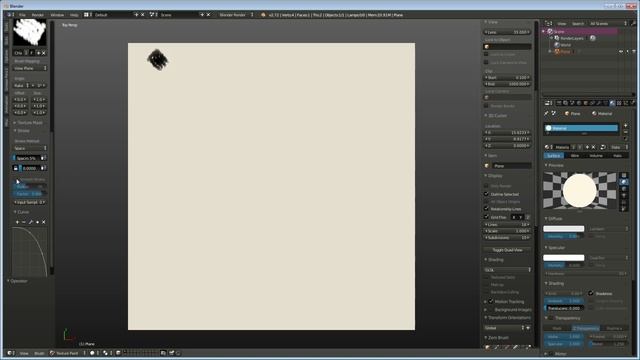Open the Render menu
The image size is (640, 360).
(38, 15)
